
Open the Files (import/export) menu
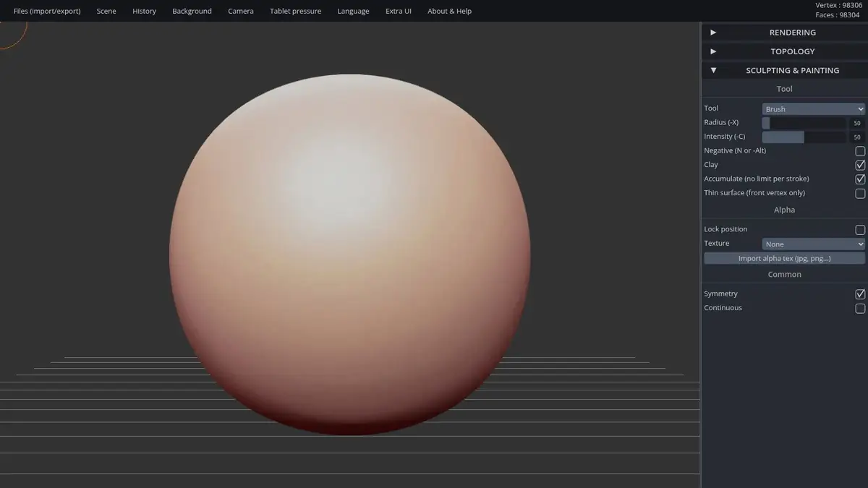tap(47, 11)
